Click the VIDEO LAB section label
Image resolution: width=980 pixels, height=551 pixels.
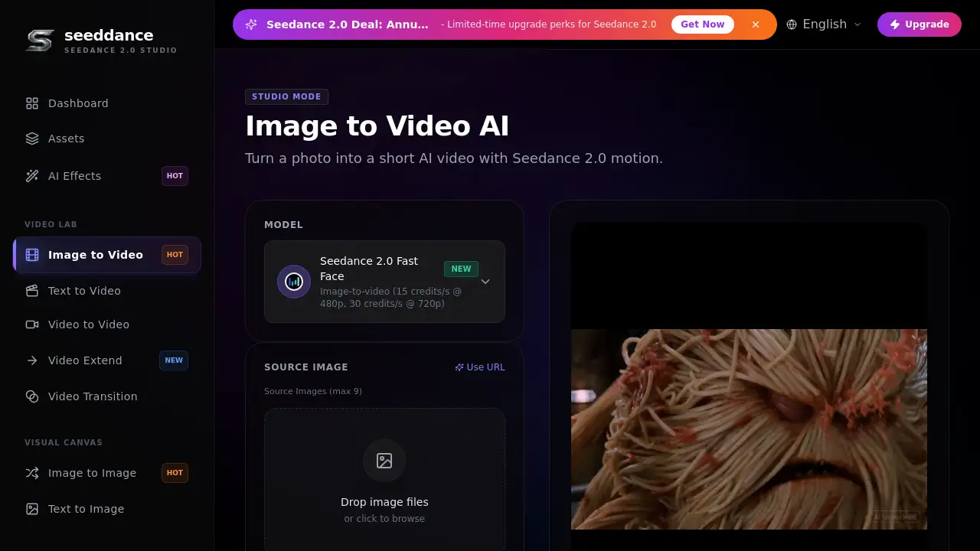pyautogui.click(x=51, y=224)
